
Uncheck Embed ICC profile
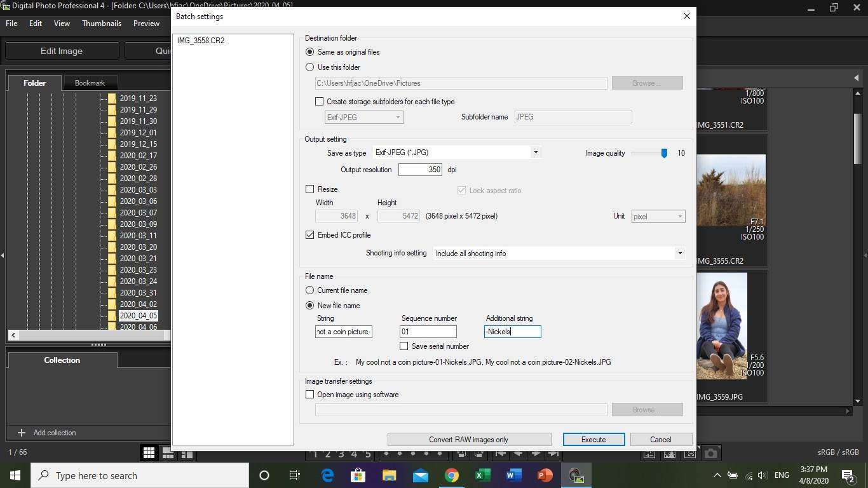click(310, 235)
